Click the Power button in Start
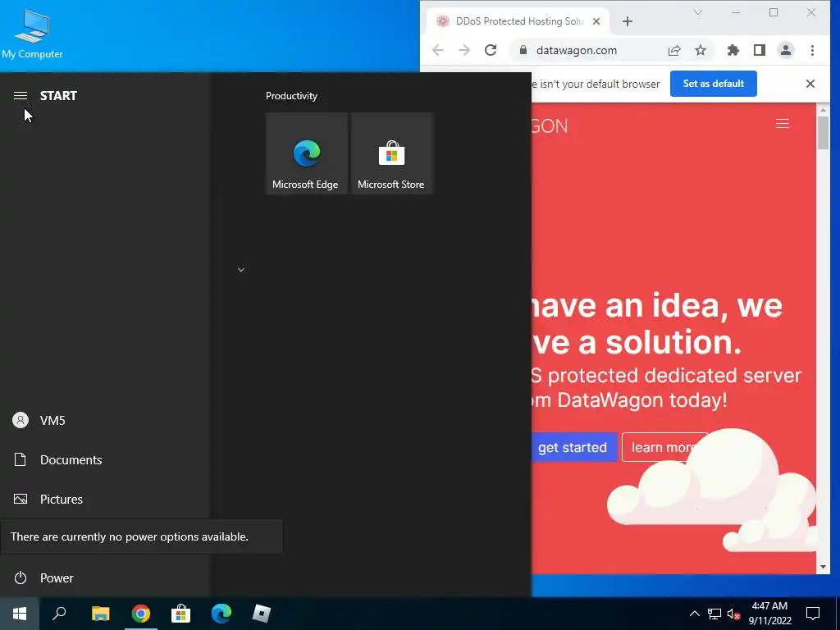840x630 pixels. 43,578
